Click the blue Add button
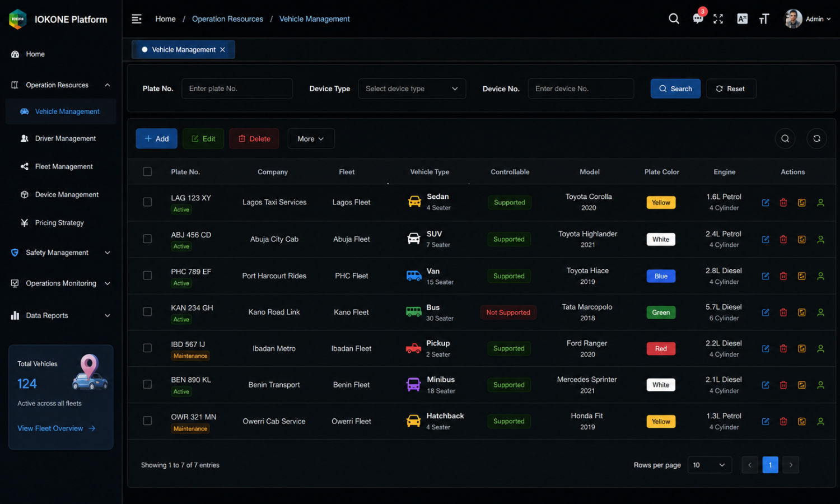Viewport: 840px width, 504px height. (157, 139)
